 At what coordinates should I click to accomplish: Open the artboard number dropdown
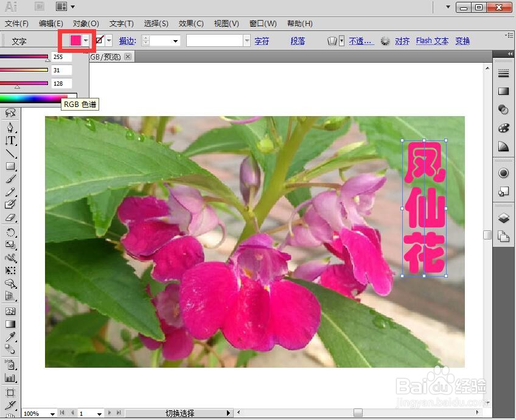[x=99, y=414]
